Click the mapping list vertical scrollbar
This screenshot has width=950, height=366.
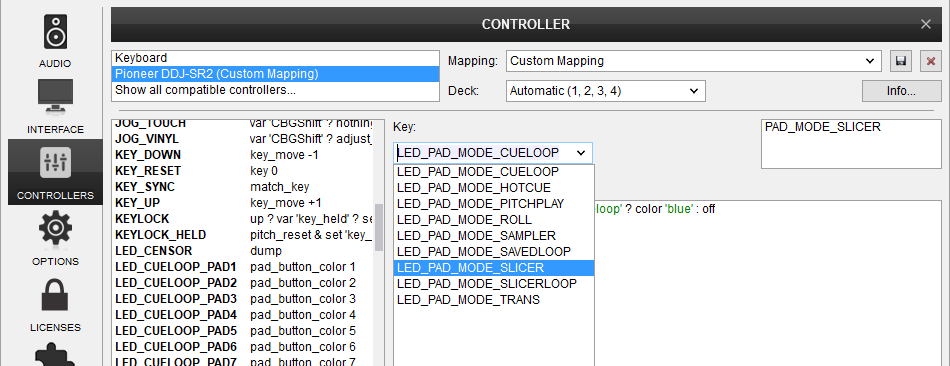coord(379,227)
